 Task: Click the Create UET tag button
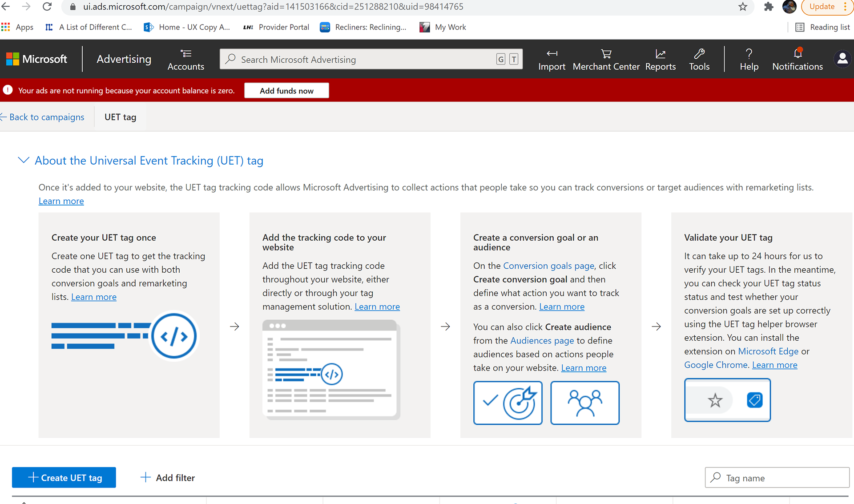click(64, 477)
